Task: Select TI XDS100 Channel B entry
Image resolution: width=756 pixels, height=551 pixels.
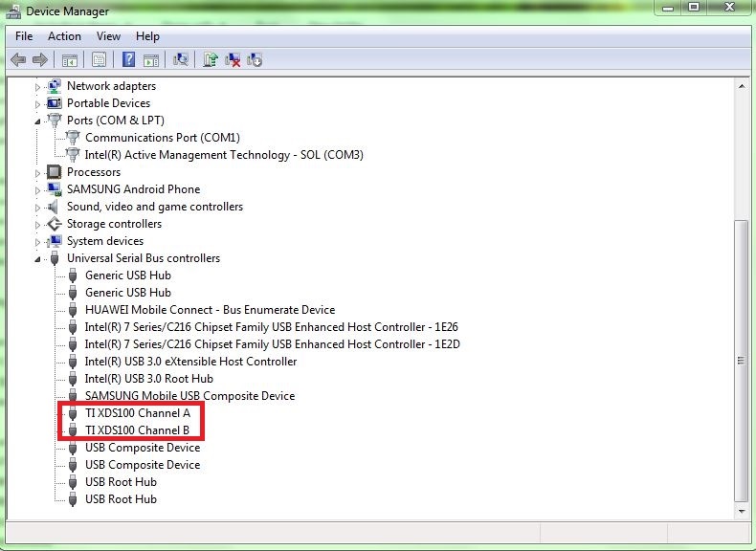Action: pyautogui.click(x=137, y=430)
